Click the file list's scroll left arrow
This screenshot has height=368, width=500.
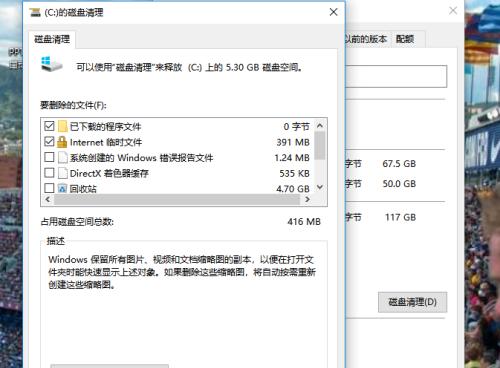pyautogui.click(x=48, y=199)
